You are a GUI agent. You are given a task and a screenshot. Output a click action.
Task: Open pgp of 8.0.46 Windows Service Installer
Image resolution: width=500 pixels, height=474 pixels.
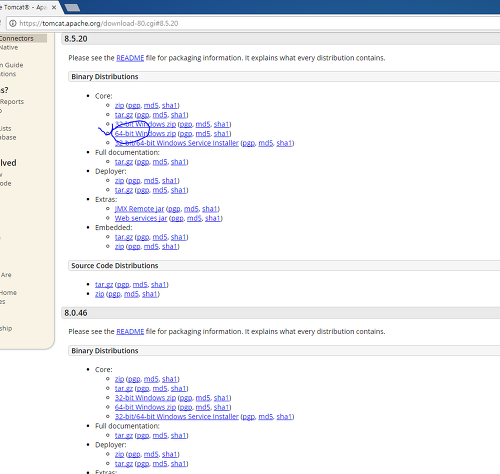[249, 417]
